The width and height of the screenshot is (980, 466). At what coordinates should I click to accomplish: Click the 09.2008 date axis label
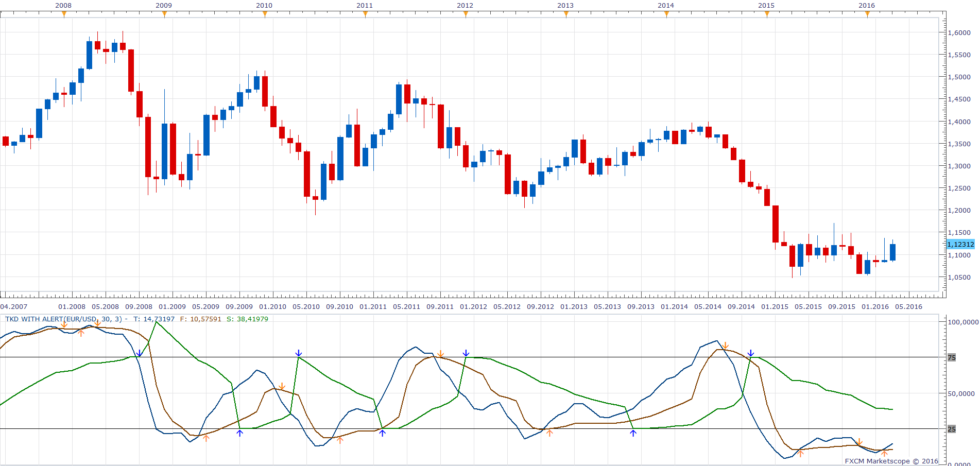tap(139, 307)
